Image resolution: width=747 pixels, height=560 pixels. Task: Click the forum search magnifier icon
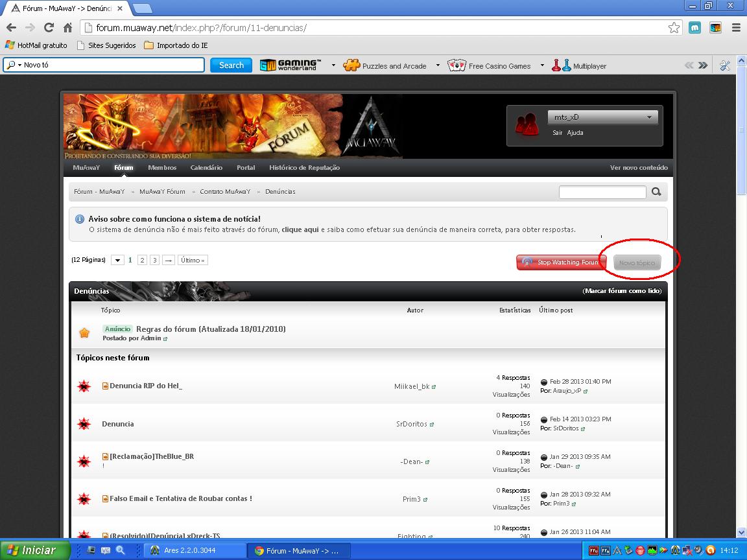point(656,192)
